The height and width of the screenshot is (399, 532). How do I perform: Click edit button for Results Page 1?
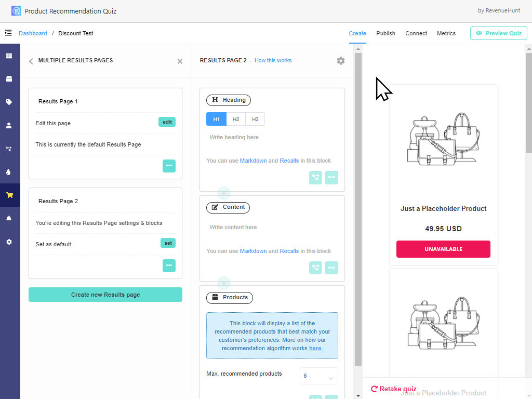tap(167, 122)
